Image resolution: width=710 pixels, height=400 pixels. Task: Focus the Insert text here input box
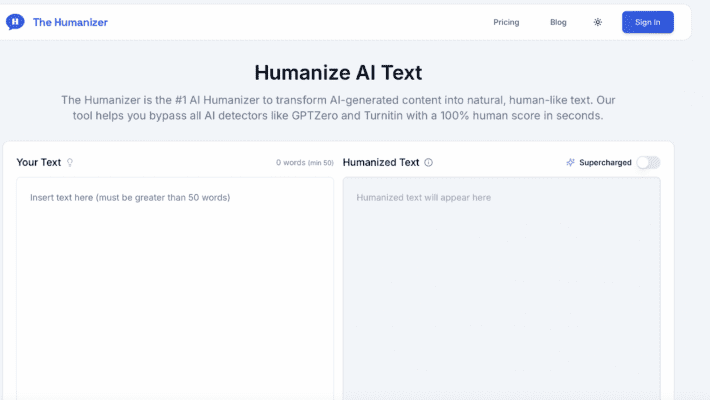click(175, 289)
